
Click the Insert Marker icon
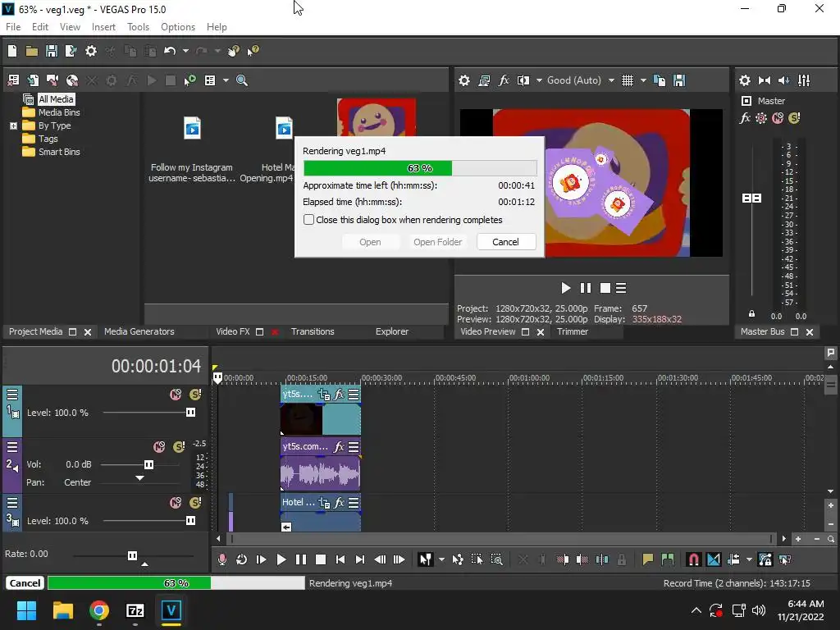tap(648, 559)
